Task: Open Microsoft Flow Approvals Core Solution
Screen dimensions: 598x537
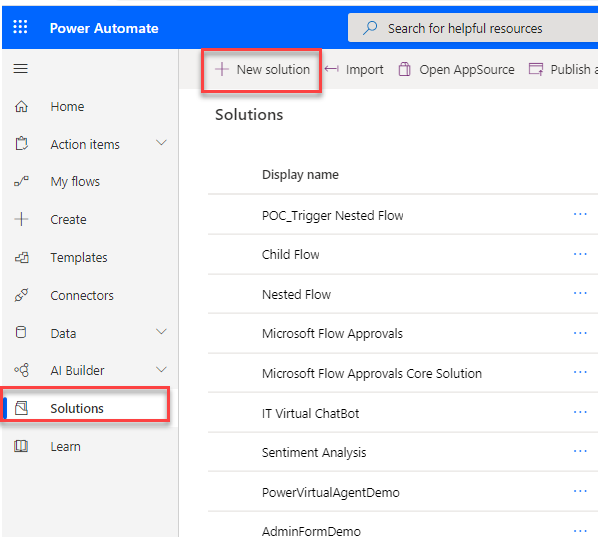Action: point(372,373)
